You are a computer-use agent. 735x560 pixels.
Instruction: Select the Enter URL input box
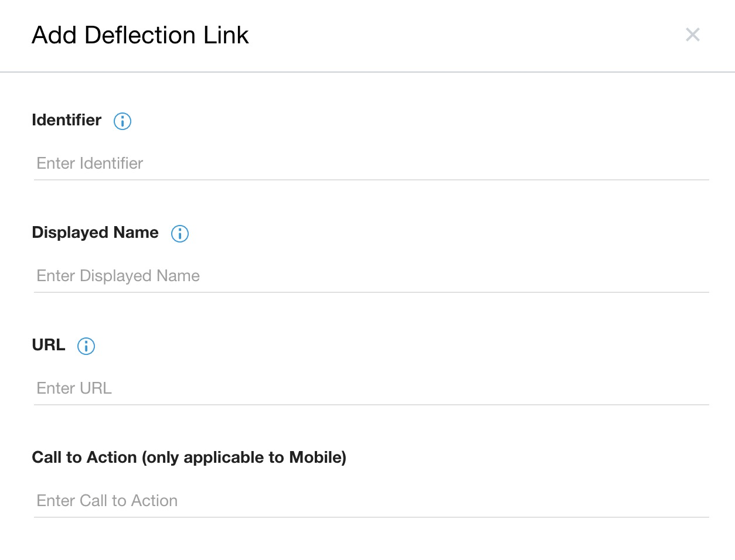[371, 388]
